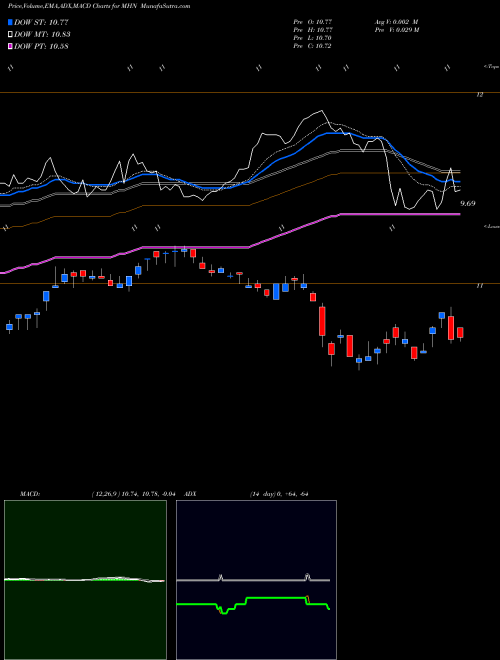Click the '<Lows' marker label
The image size is (500, 660).
click(491, 226)
